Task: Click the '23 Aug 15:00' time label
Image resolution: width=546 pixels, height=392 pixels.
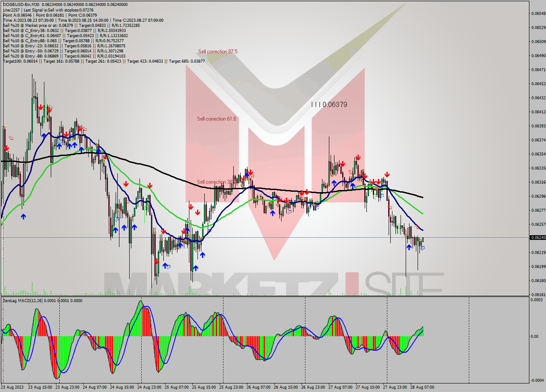Action: coord(40,387)
